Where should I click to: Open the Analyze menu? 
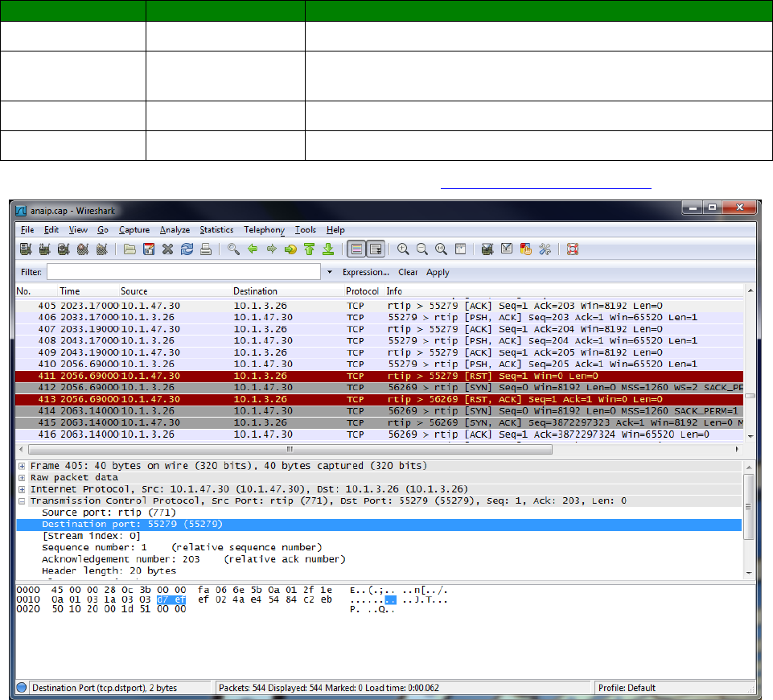coord(175,230)
